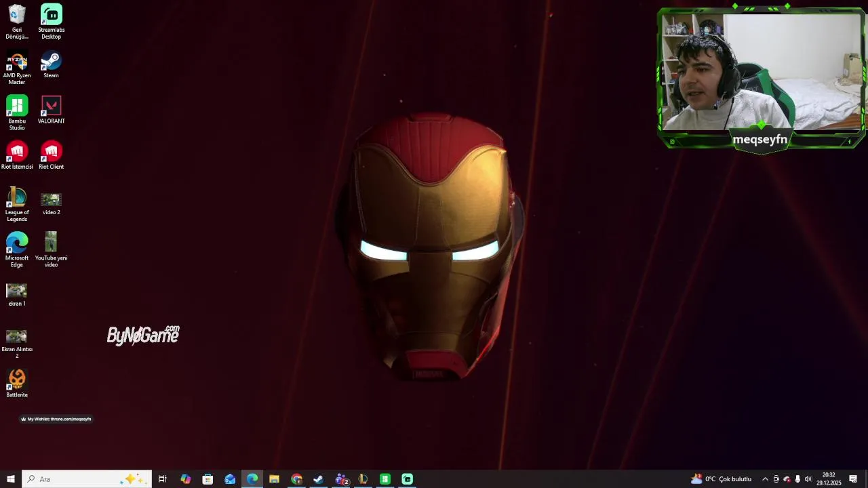The width and height of the screenshot is (868, 488).
Task: Select the "Ekran Alıntısı 2" image file
Action: click(x=17, y=344)
